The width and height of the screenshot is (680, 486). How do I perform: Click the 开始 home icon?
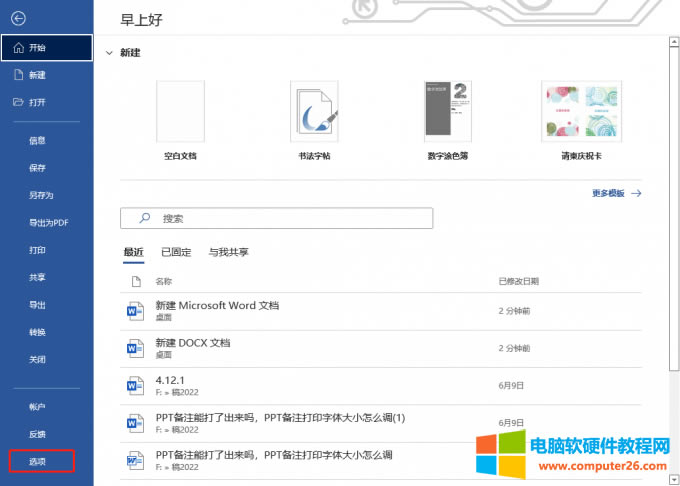18,47
